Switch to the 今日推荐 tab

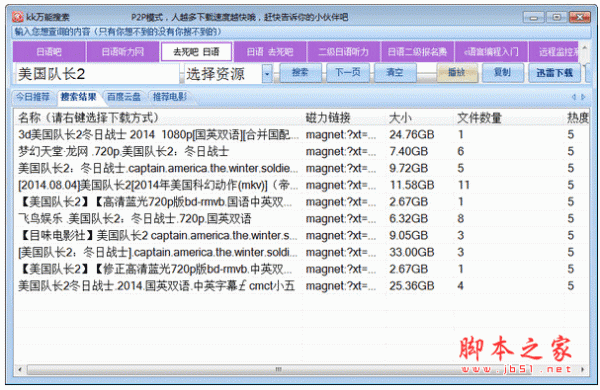[33, 97]
